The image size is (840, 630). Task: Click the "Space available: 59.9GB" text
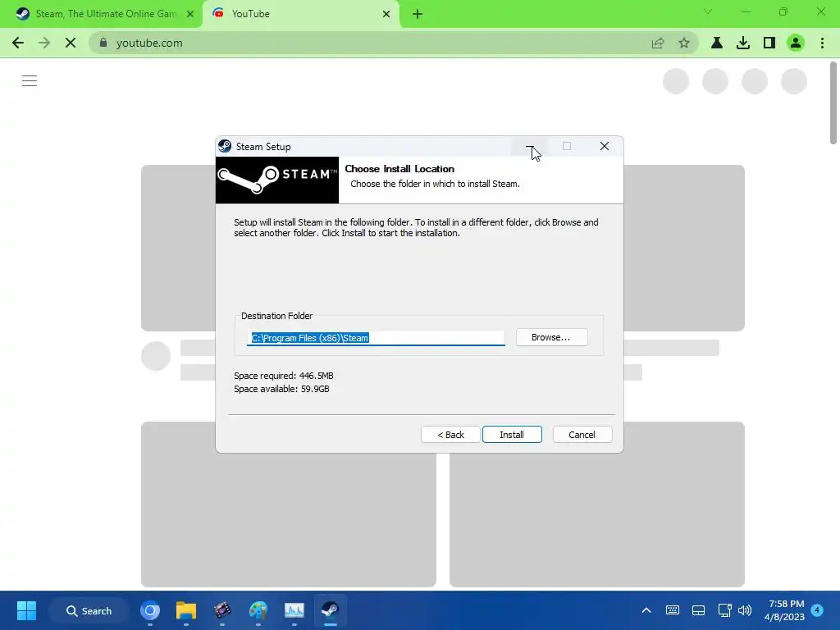pyautogui.click(x=282, y=389)
